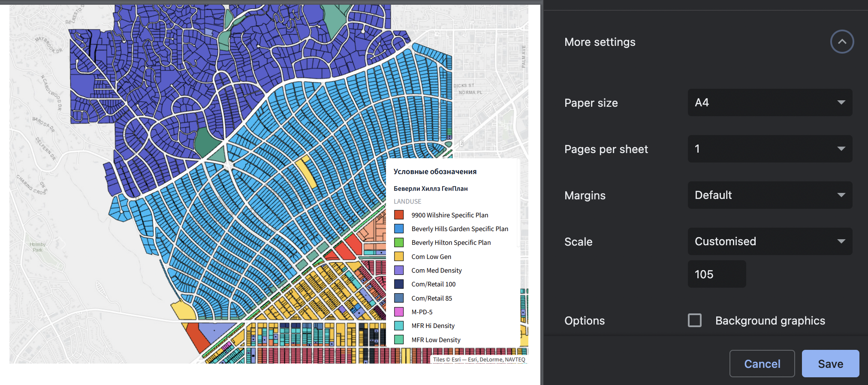Click the Cancel button
This screenshot has height=385, width=868.
pyautogui.click(x=762, y=364)
